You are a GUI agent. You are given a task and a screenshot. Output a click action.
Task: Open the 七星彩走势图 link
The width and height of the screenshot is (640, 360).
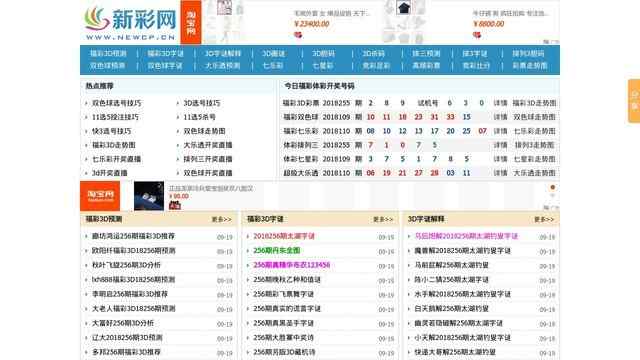coord(534,159)
